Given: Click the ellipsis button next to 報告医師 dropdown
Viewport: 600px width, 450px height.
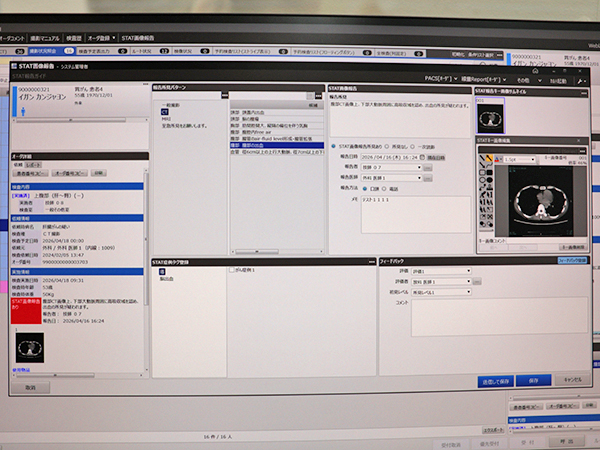Looking at the screenshot, I should [x=428, y=177].
